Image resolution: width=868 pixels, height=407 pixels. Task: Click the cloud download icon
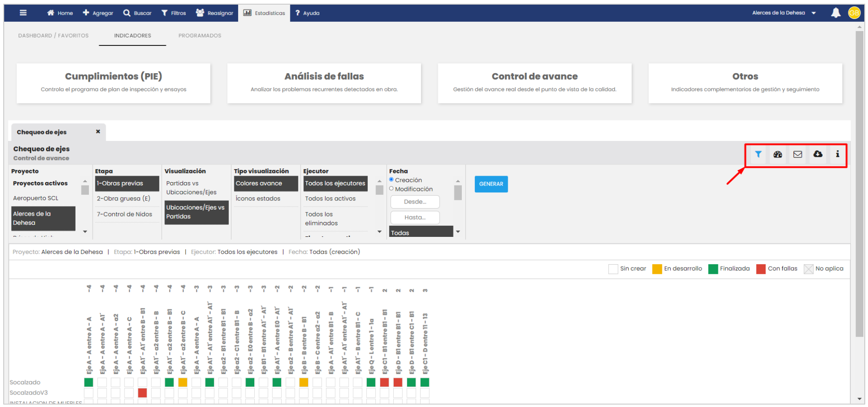tap(818, 154)
